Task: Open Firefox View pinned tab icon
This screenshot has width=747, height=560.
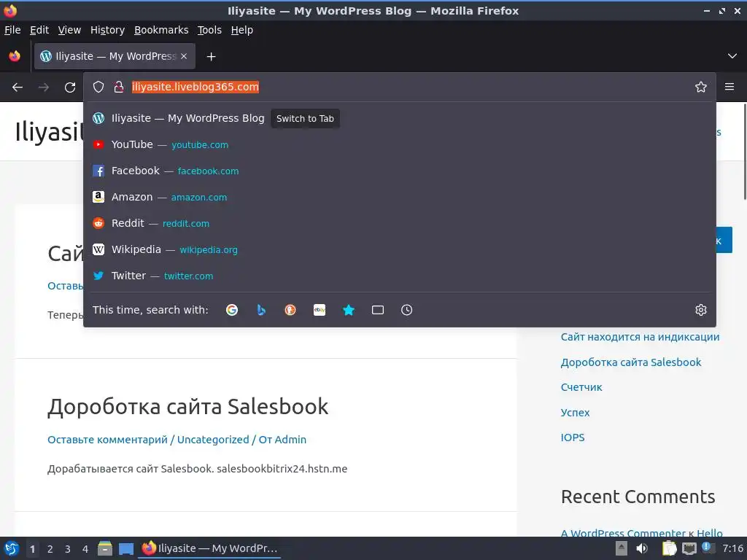Action: coord(15,56)
